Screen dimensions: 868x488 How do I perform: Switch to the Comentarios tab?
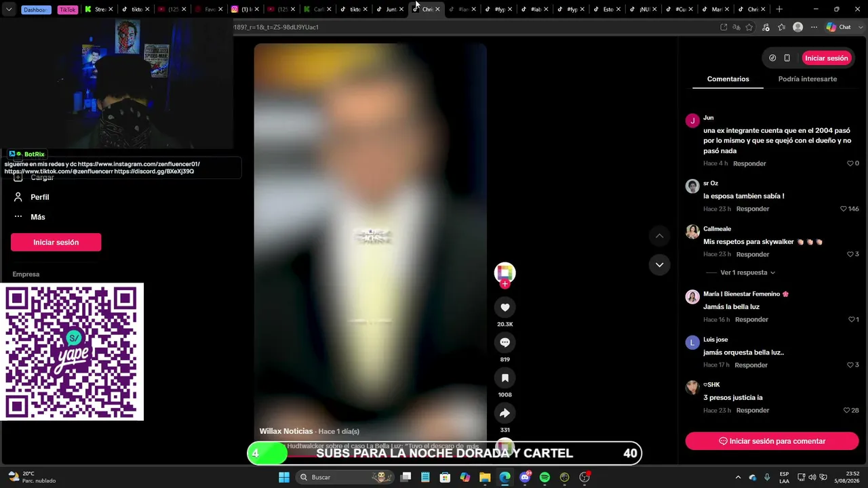coord(728,79)
